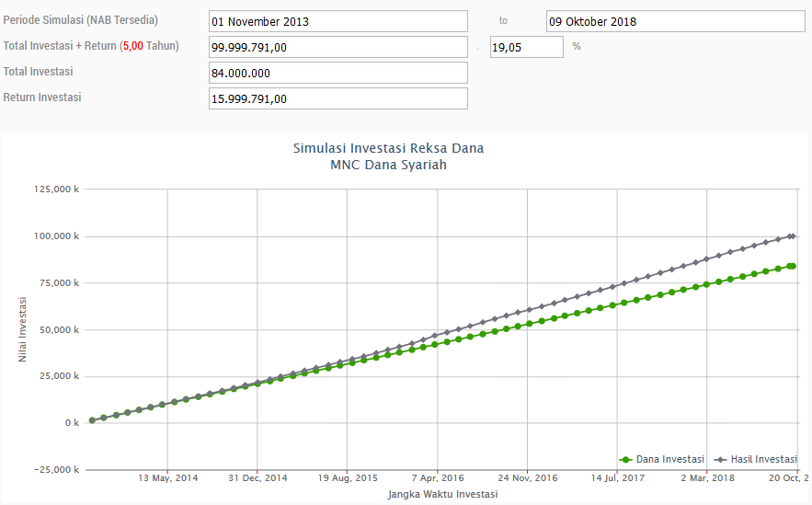Click the last green Dana Investasi data point
This screenshot has height=505, width=812.
pos(792,266)
